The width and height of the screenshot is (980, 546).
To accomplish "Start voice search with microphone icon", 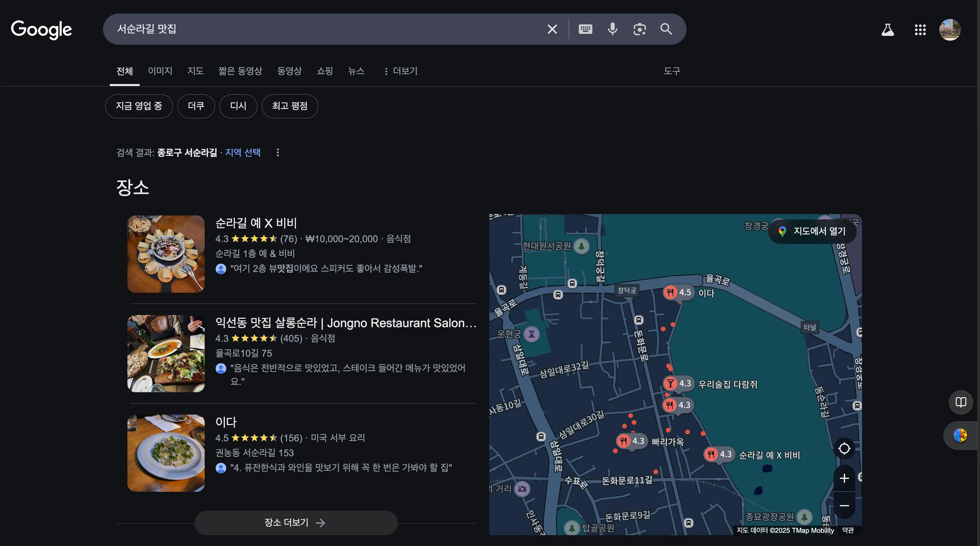I will point(613,29).
